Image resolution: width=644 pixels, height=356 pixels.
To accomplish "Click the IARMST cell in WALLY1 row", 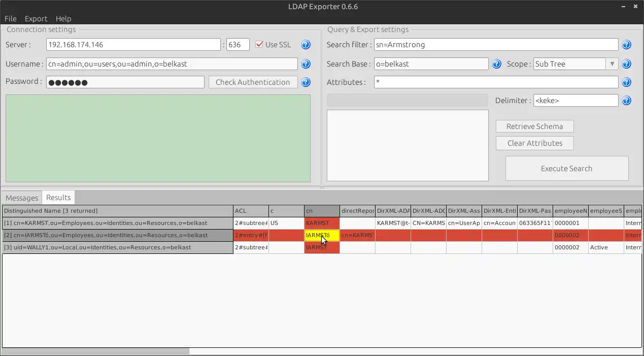I will (x=322, y=247).
